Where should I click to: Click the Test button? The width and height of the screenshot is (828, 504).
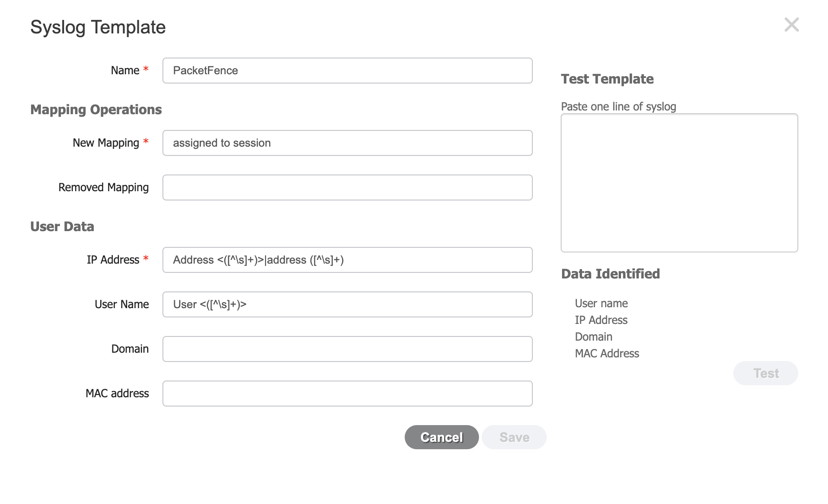(765, 373)
